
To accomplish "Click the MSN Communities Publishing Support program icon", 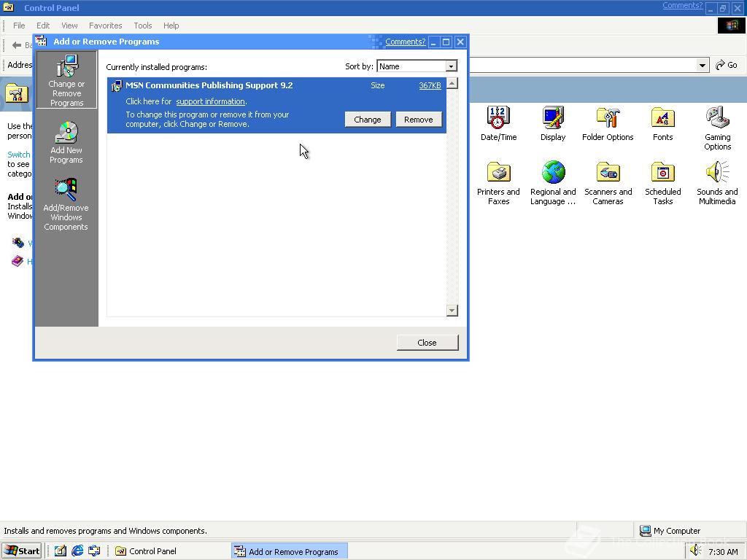I will (116, 86).
